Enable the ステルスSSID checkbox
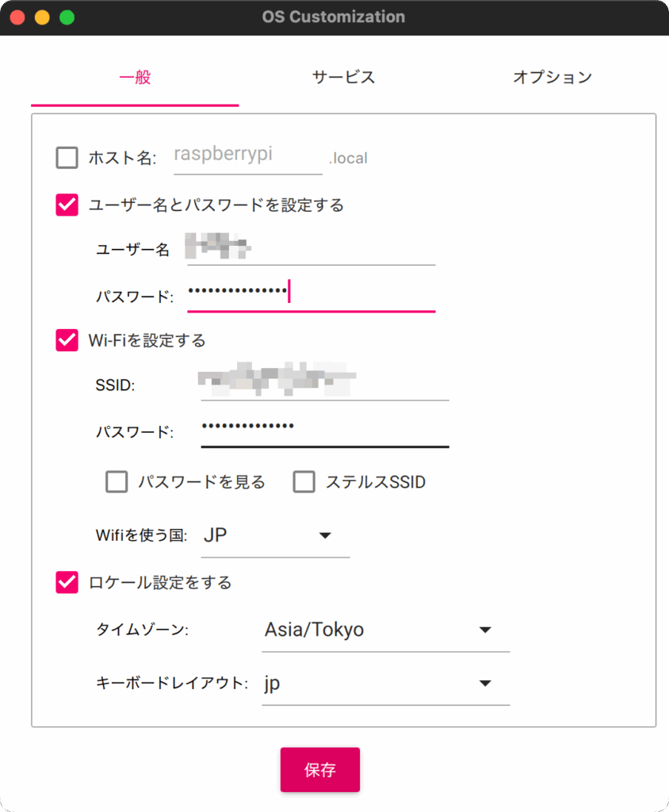Screen dimensions: 669x812 pyautogui.click(x=304, y=481)
